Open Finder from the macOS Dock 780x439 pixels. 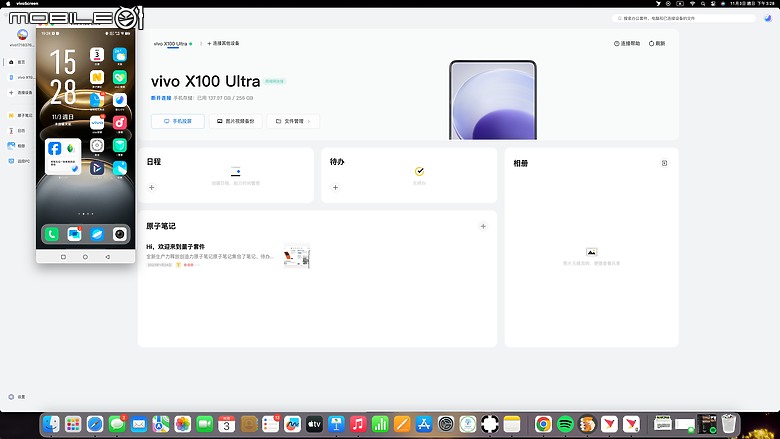pos(51,424)
